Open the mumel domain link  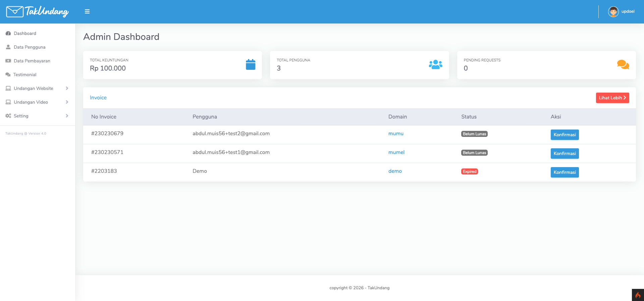396,152
